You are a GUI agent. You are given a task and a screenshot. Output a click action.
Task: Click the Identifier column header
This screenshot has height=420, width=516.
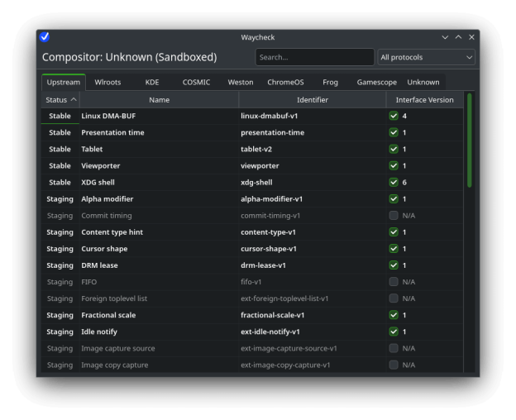pyautogui.click(x=312, y=100)
